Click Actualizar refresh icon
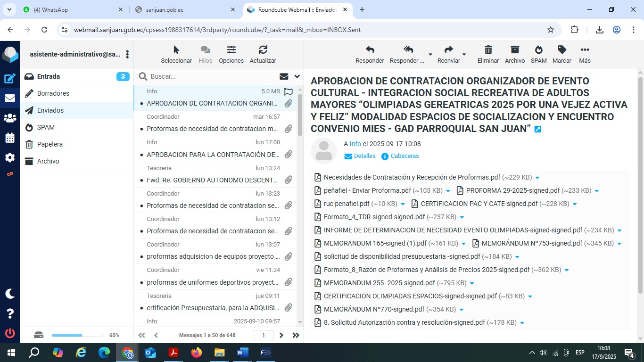 click(x=263, y=50)
